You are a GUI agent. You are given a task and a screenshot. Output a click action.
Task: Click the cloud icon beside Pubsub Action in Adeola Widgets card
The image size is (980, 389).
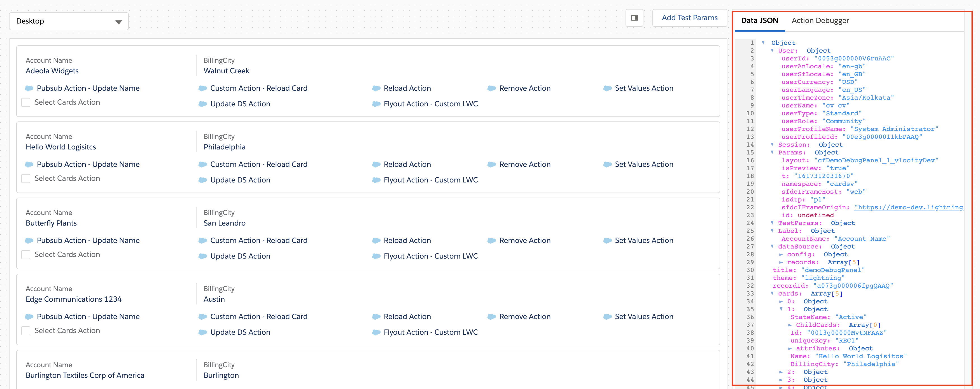[29, 88]
